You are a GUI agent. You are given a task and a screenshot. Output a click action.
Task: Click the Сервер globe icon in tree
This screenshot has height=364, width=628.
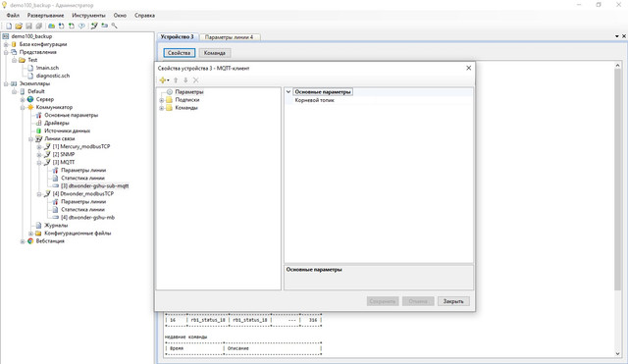coord(30,99)
